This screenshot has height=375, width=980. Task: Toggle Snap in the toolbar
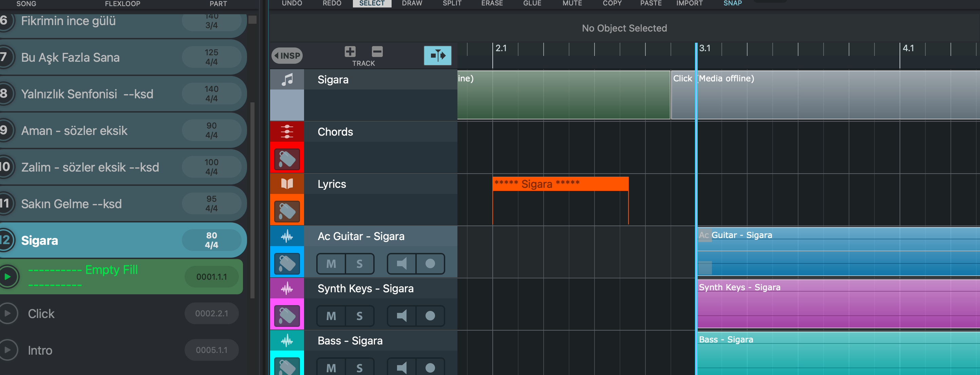click(732, 3)
